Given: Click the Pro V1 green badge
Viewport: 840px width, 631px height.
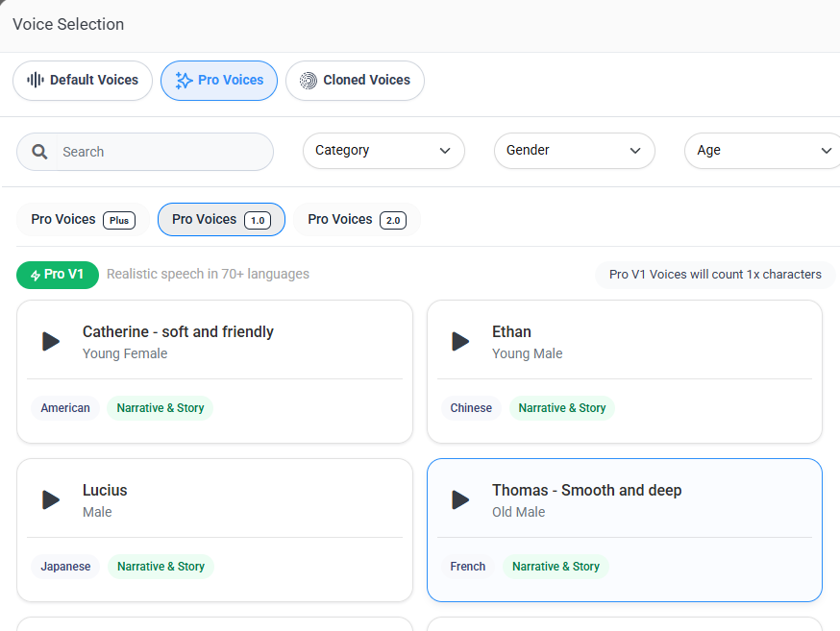Looking at the screenshot, I should click(x=58, y=275).
